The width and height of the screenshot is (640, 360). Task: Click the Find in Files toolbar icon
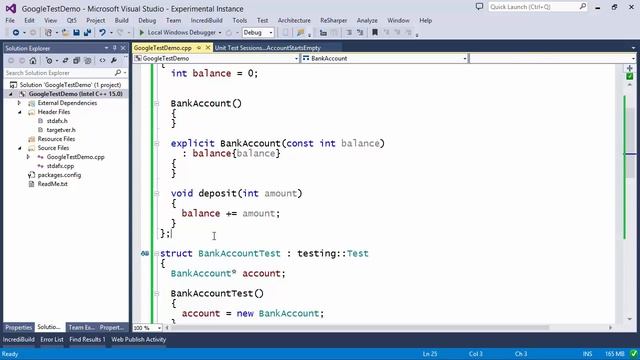coord(300,32)
